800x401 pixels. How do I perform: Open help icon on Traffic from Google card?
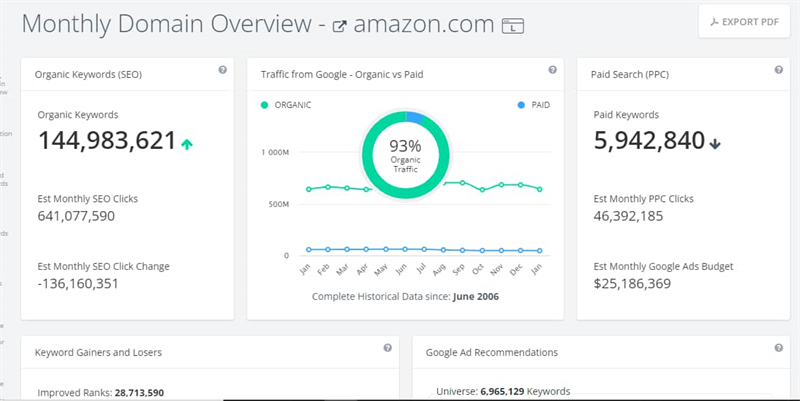tap(553, 70)
